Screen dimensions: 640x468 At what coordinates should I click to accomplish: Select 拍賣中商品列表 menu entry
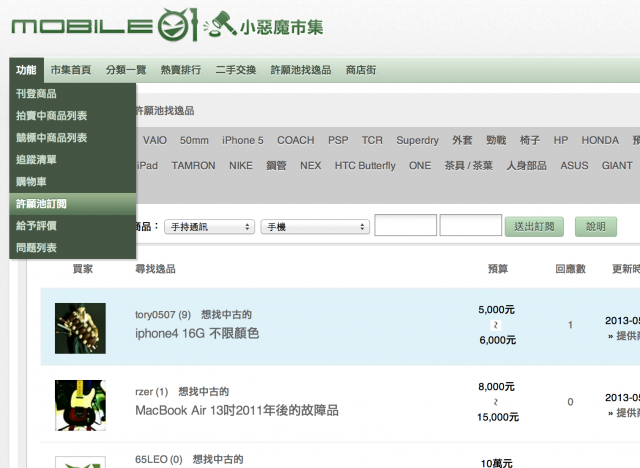(73, 116)
